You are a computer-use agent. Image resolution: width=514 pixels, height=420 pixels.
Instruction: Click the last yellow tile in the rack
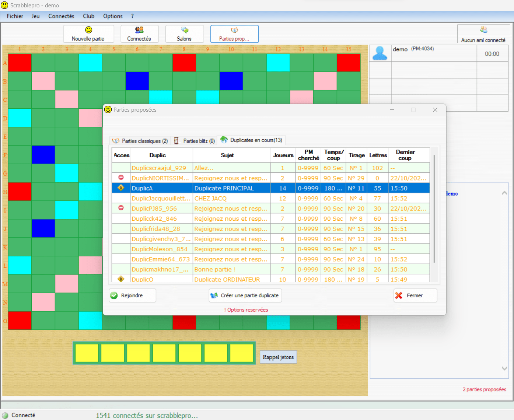point(241,353)
